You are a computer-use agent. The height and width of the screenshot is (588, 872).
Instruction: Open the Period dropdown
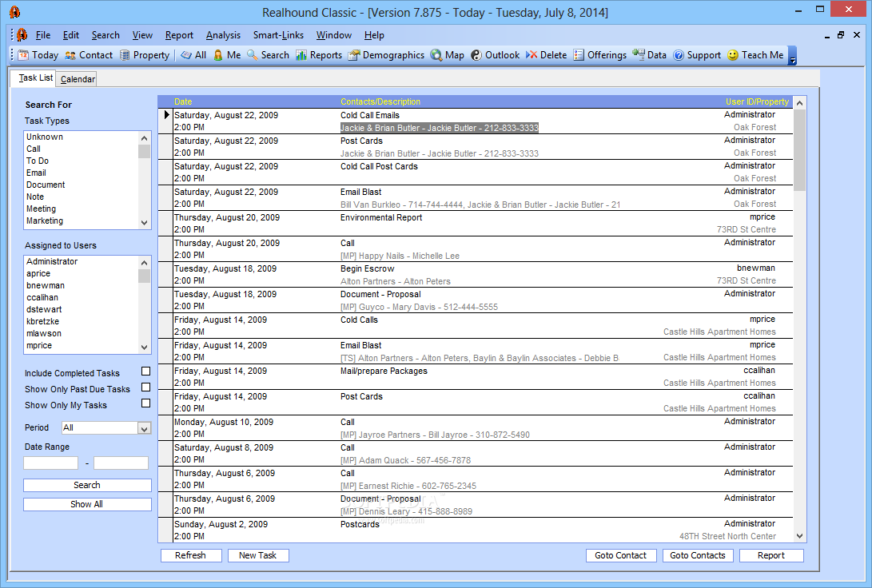click(144, 428)
